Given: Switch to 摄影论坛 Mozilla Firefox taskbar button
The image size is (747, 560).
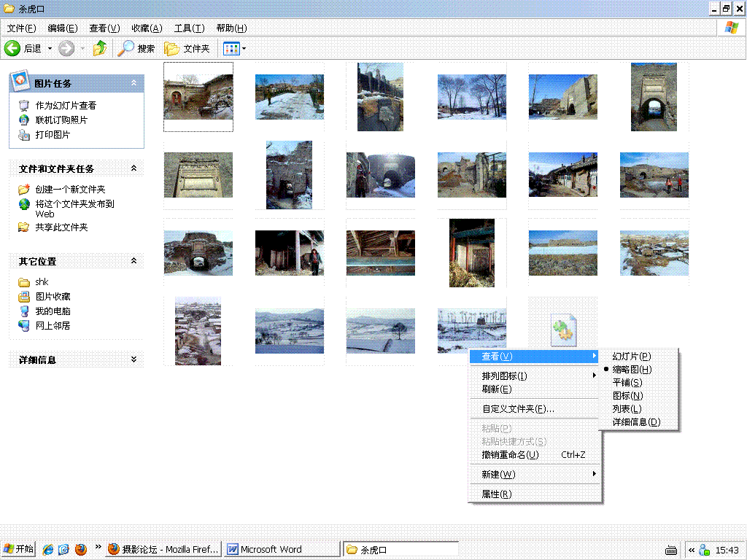Looking at the screenshot, I should (x=163, y=550).
